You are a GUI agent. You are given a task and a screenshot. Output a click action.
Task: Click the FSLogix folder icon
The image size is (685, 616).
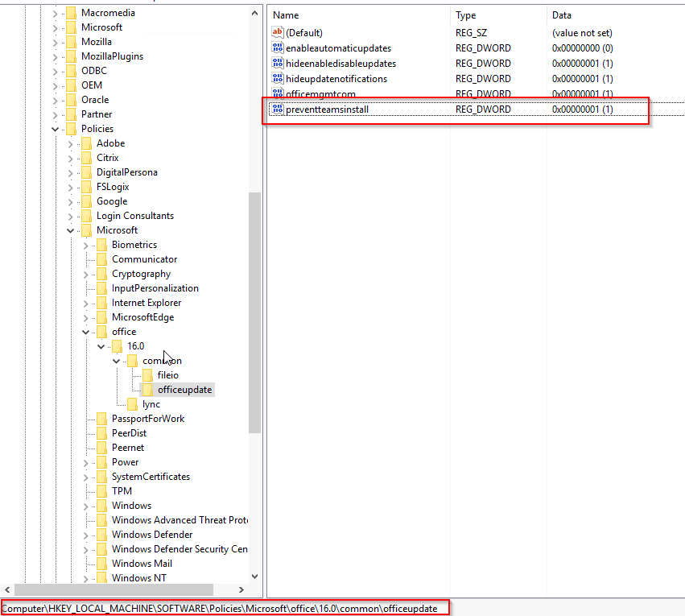pyautogui.click(x=86, y=187)
